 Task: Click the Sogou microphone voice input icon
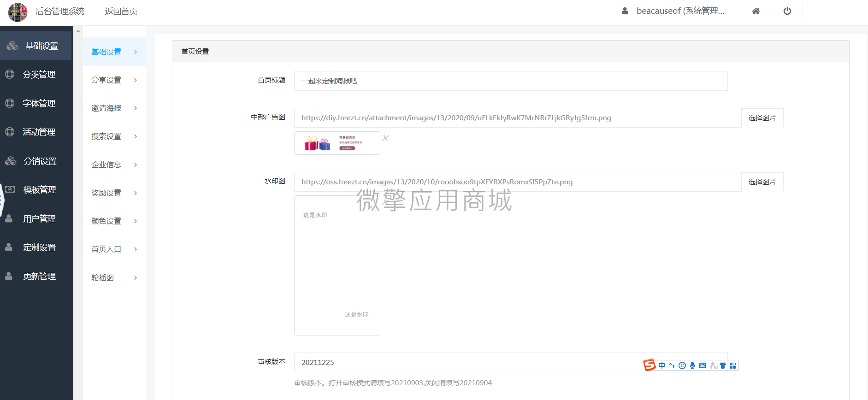click(692, 365)
